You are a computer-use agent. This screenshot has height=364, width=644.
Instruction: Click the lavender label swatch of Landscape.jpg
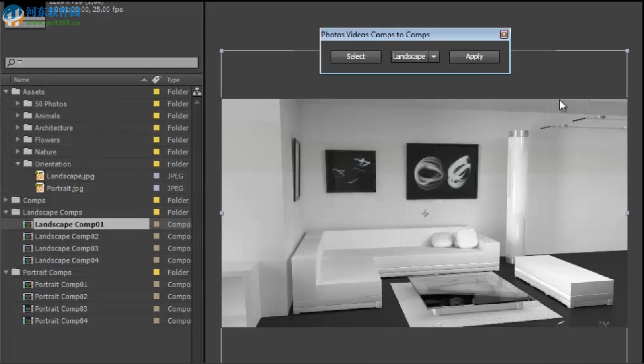click(x=156, y=176)
